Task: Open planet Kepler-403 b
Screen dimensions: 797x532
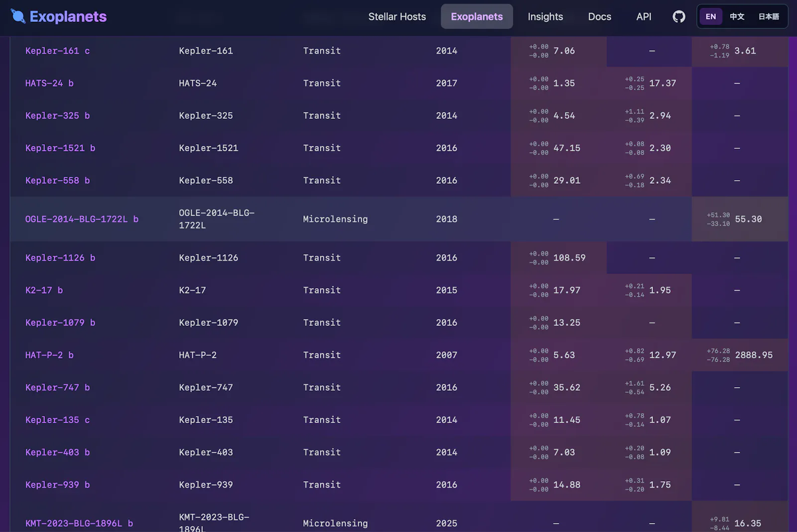Action: pos(57,452)
